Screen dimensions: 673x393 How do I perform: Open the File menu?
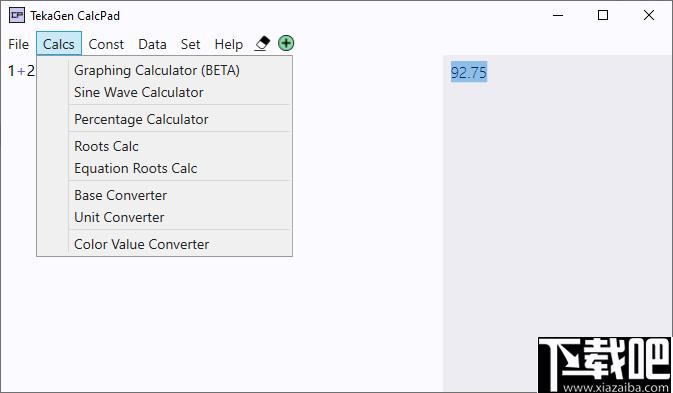point(18,44)
